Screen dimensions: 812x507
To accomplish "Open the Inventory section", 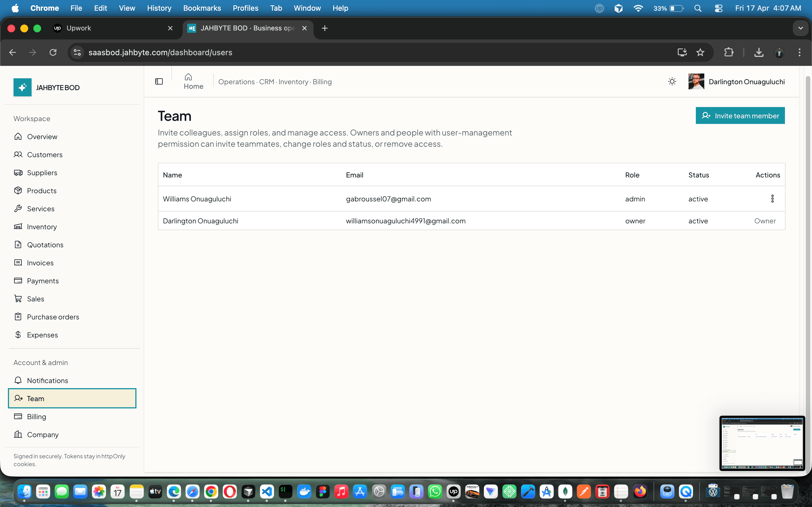I will pyautogui.click(x=42, y=227).
